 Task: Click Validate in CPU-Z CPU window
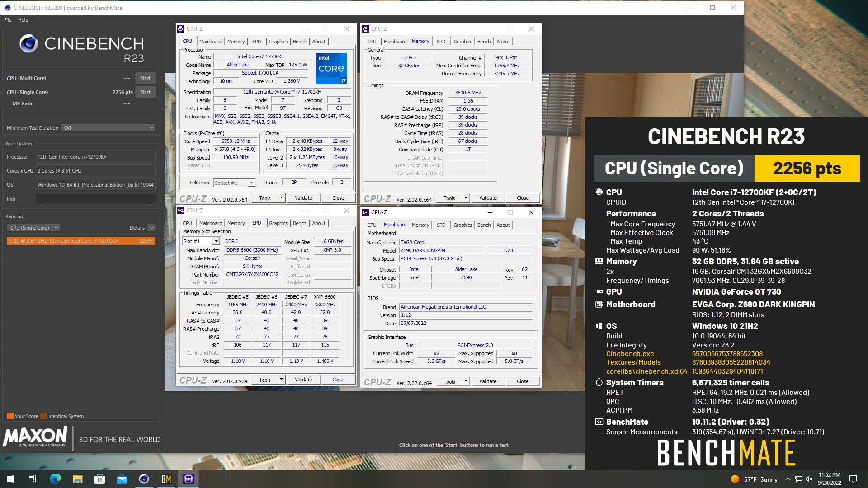pos(303,198)
